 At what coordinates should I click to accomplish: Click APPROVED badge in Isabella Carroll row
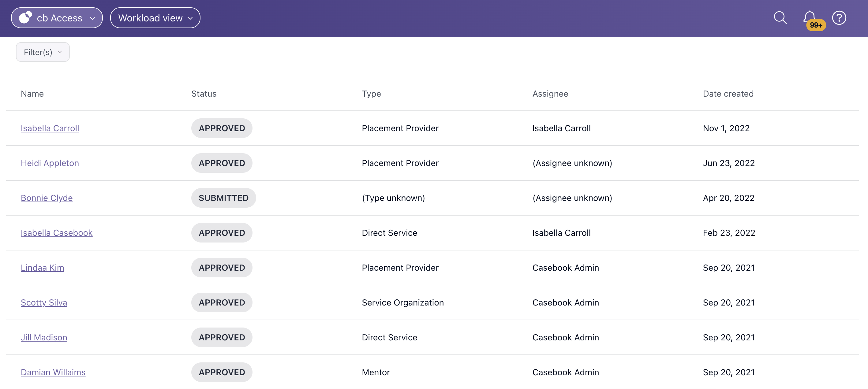pyautogui.click(x=222, y=128)
